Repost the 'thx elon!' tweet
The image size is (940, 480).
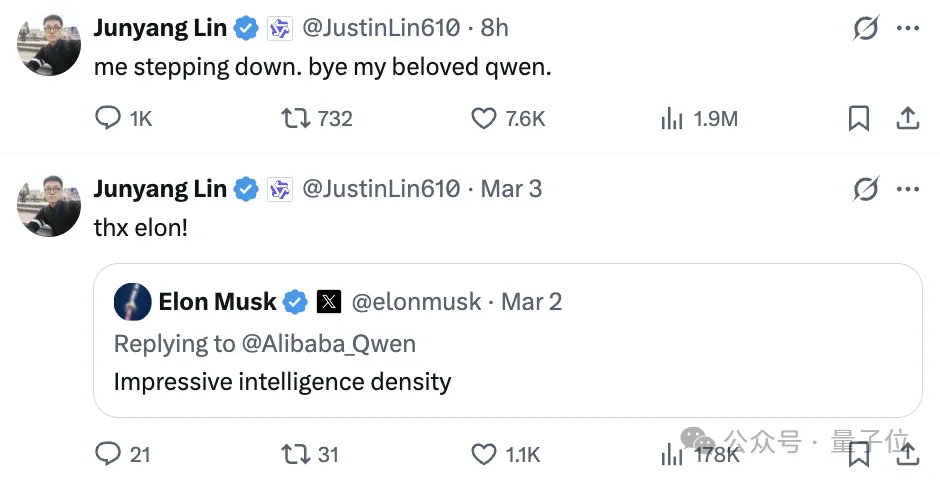[295, 454]
